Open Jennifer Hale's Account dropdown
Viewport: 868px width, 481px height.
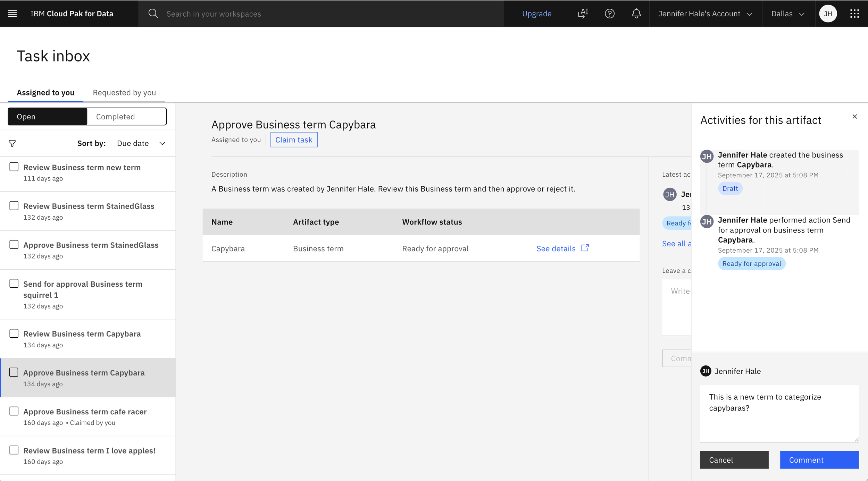point(705,14)
